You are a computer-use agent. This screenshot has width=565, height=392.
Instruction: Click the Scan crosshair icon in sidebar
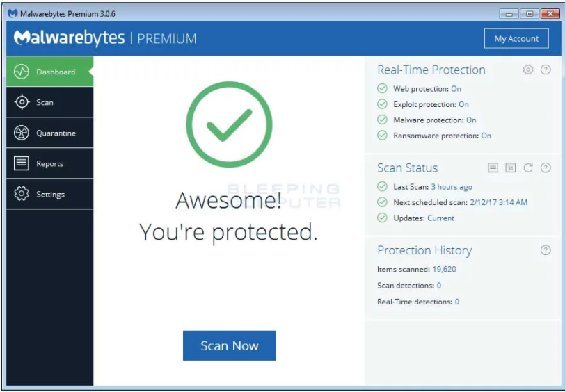pos(22,102)
